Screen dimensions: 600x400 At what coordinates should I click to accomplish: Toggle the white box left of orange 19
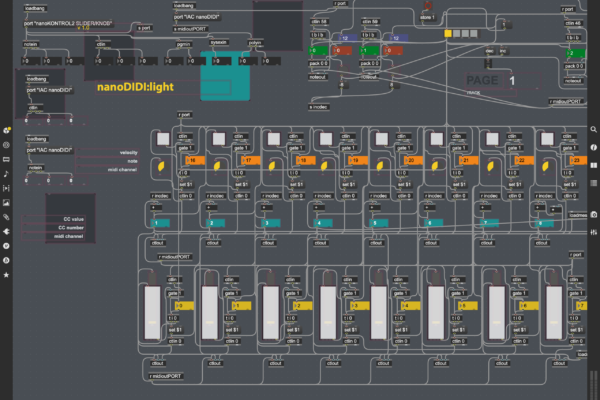pyautogui.click(x=325, y=140)
